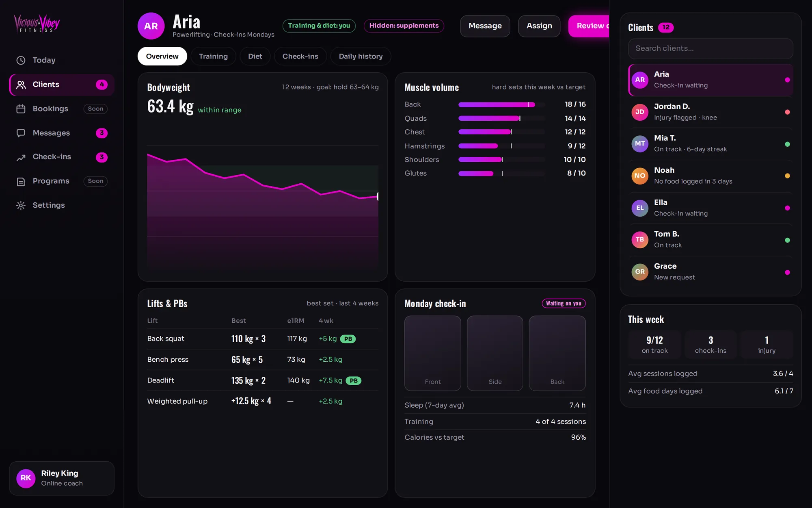812x508 pixels.
Task: Click the Check-ins trend arrow icon
Action: [21, 157]
